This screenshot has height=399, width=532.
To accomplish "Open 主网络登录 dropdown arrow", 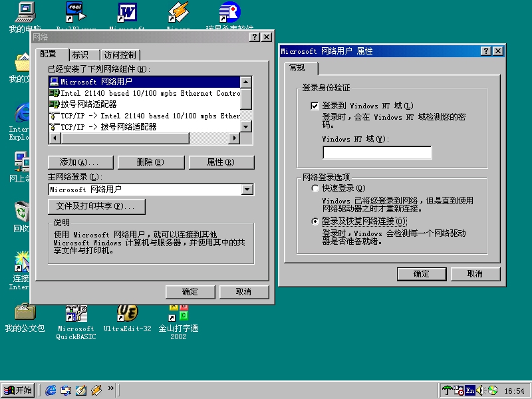I will pos(247,190).
